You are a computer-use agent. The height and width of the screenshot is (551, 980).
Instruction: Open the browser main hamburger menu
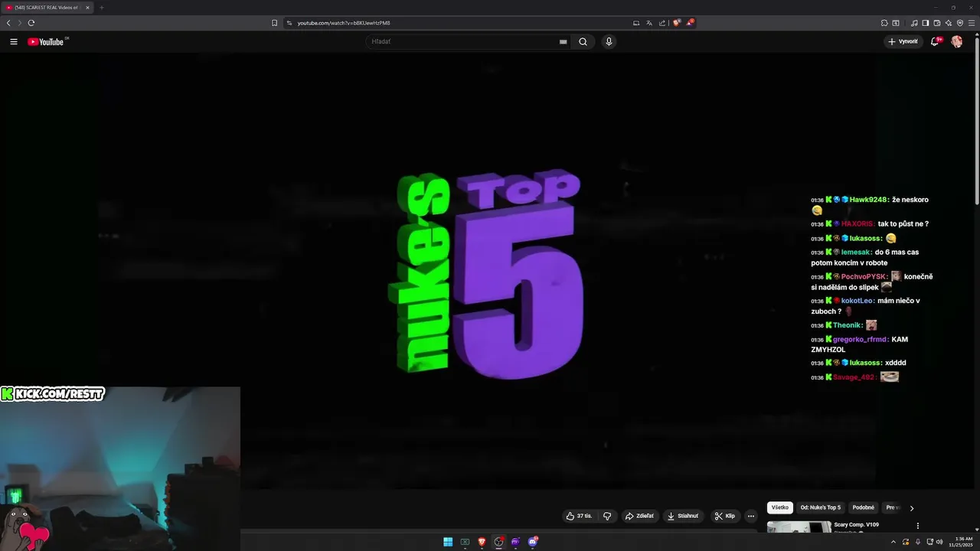(x=972, y=23)
